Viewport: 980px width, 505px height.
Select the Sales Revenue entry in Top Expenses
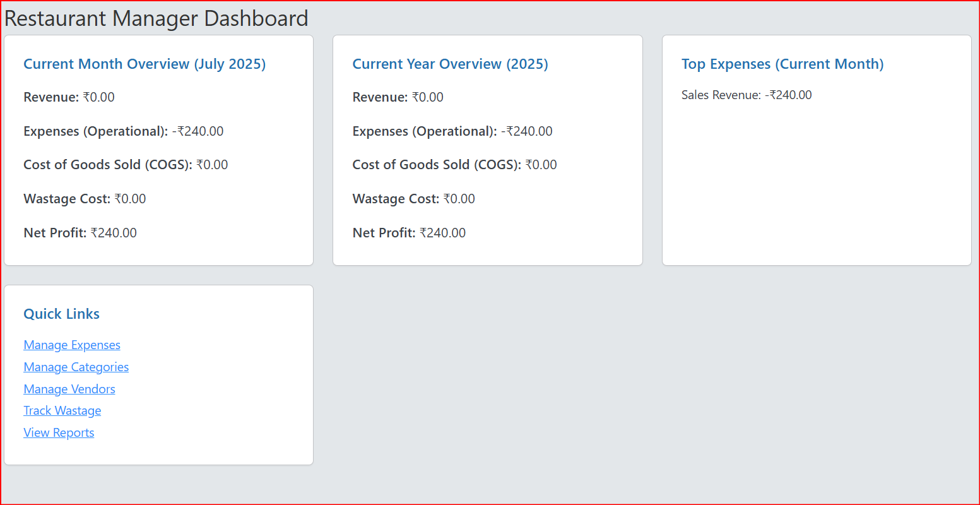747,95
